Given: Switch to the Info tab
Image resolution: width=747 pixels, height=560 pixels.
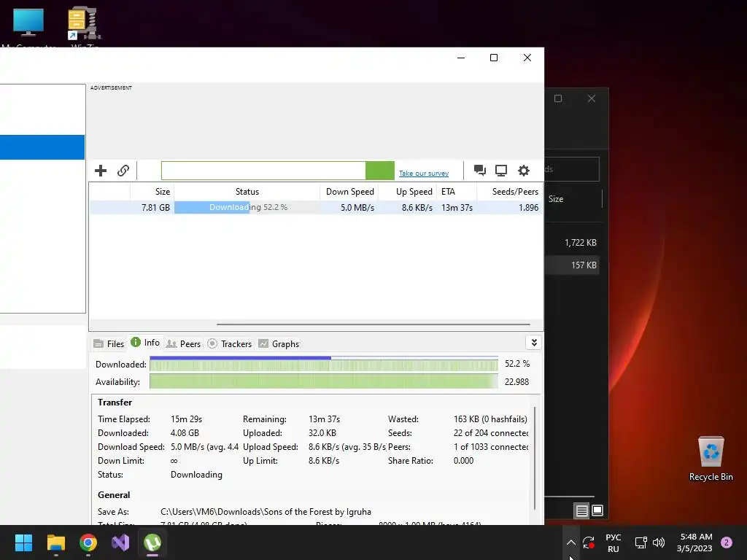Looking at the screenshot, I should 145,343.
